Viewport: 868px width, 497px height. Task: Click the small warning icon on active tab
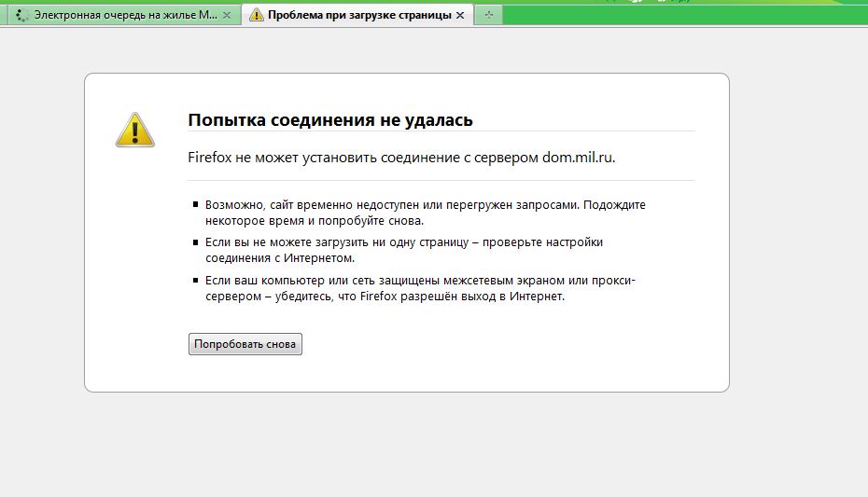click(257, 16)
